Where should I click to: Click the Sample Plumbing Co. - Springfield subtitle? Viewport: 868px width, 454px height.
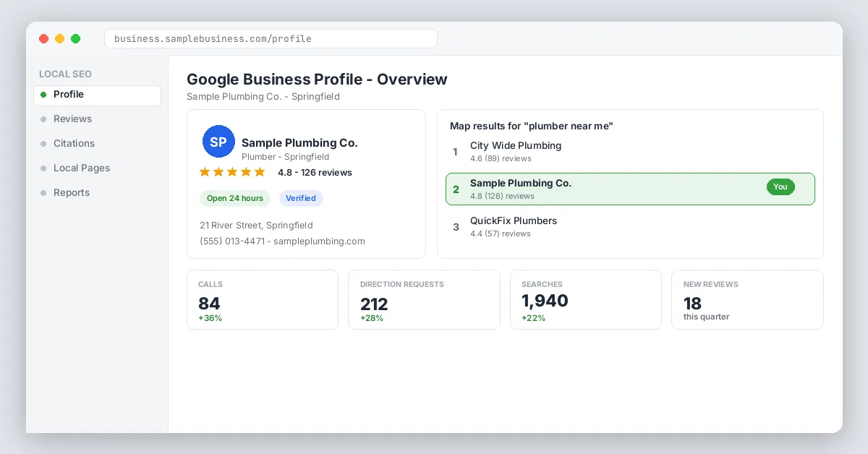(263, 97)
